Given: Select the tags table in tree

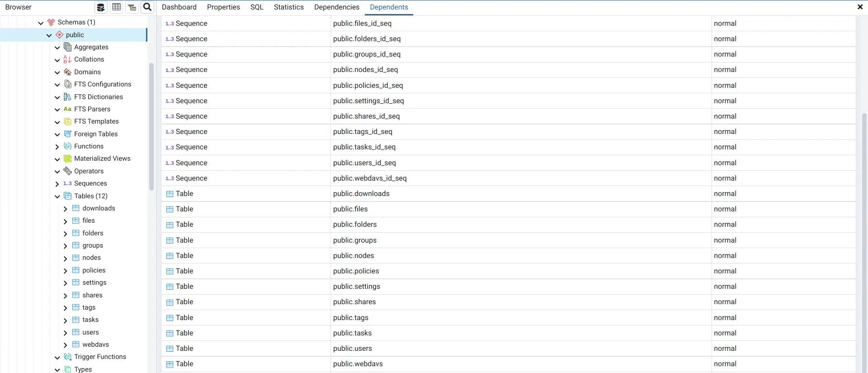Looking at the screenshot, I should (x=89, y=307).
